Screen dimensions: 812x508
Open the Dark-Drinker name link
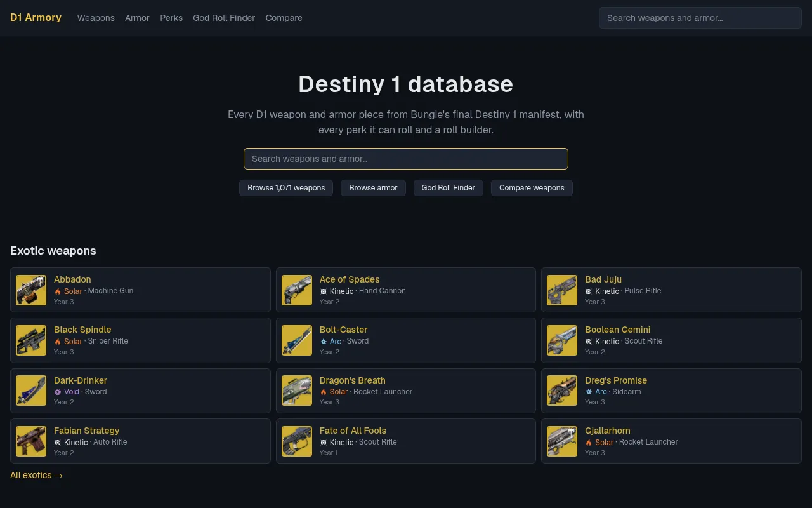(x=81, y=380)
